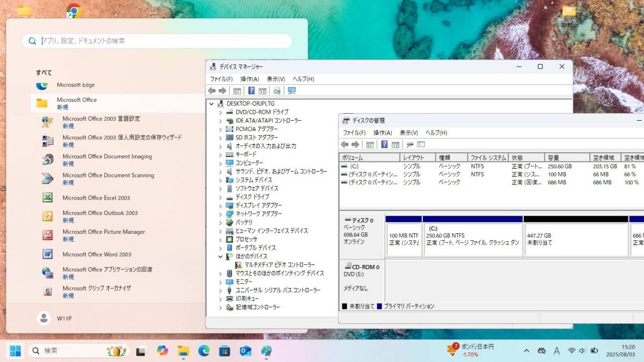
Task: Select the 447.27 GB 未割り当て partition block
Action: 576,236
